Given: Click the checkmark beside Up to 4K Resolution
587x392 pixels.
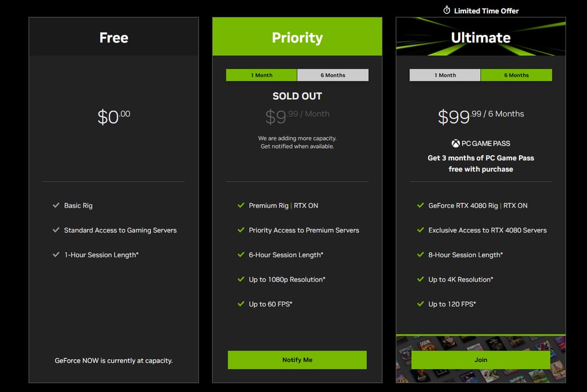Looking at the screenshot, I should click(420, 279).
